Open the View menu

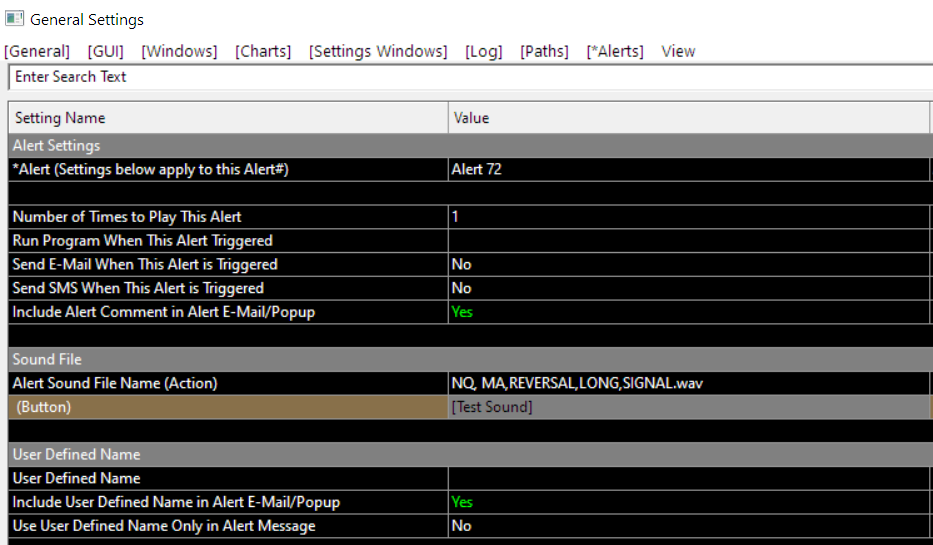[x=678, y=51]
